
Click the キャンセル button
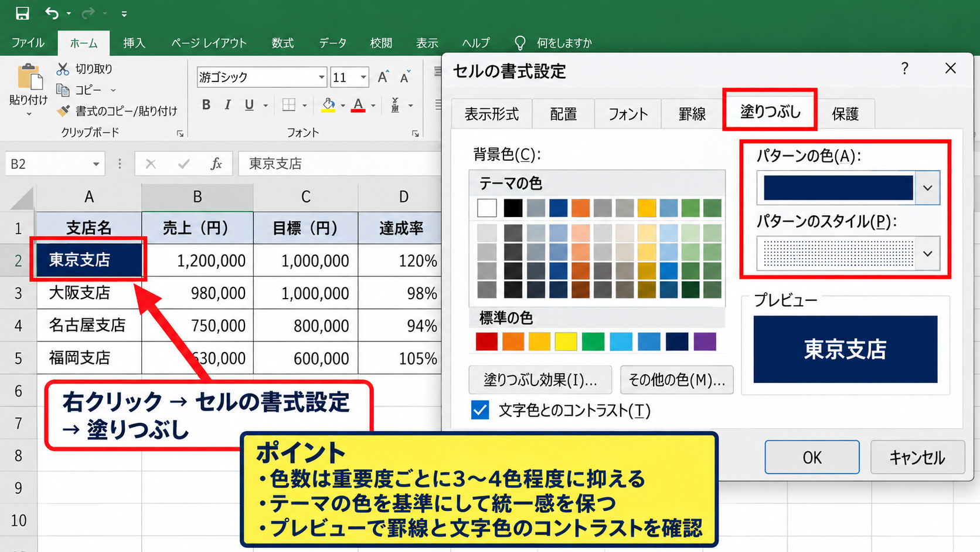point(917,457)
